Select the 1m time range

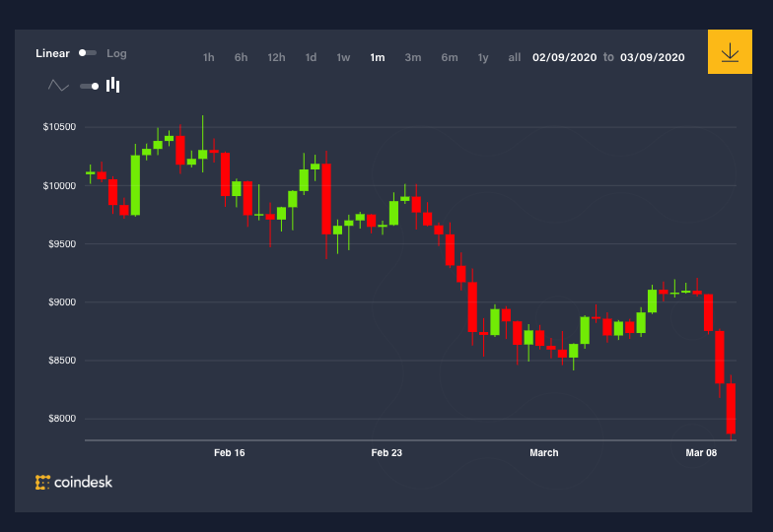[377, 57]
